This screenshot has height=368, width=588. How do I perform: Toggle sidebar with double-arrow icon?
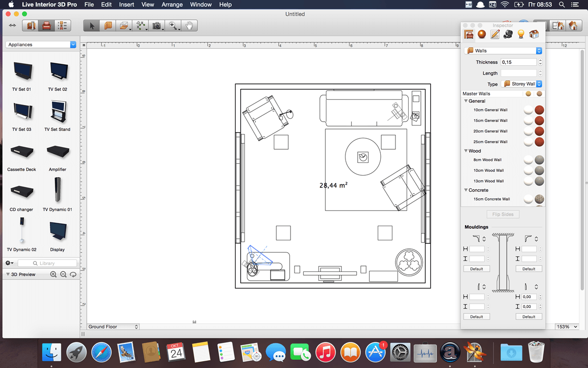[x=12, y=26]
